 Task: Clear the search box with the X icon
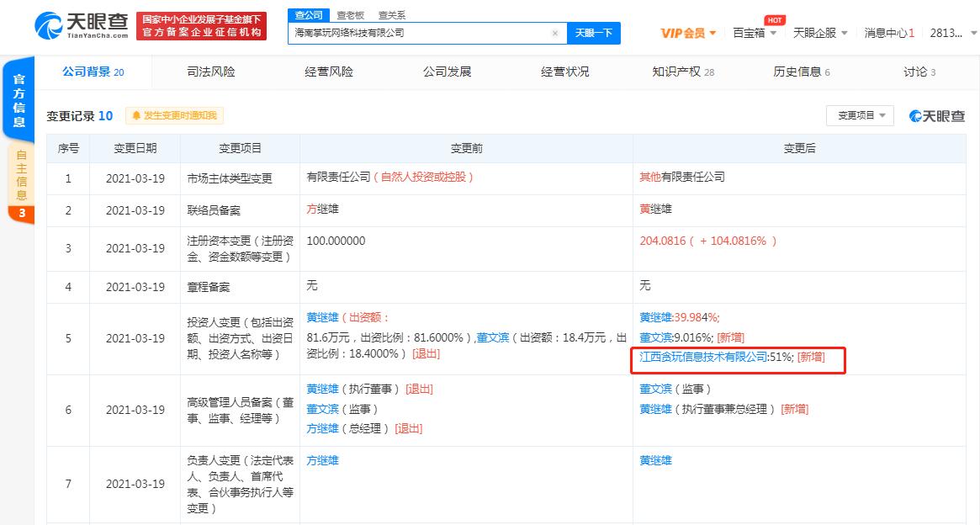[x=555, y=33]
